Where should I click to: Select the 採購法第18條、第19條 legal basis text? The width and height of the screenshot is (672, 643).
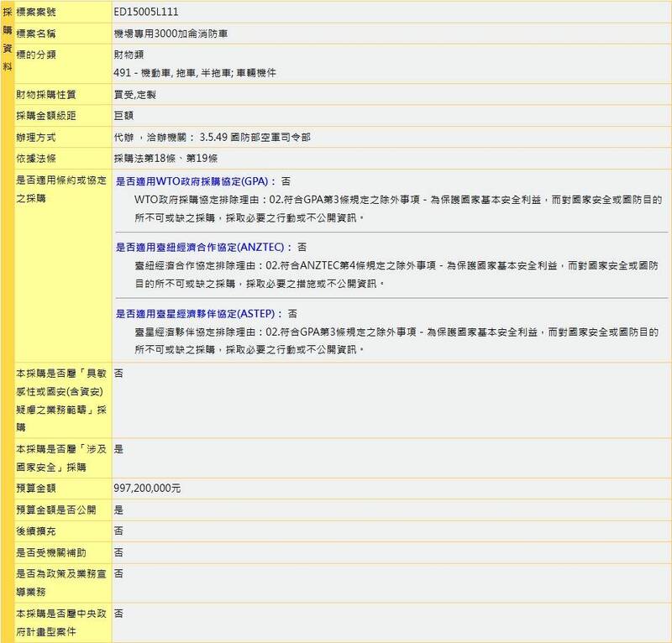tap(165, 159)
